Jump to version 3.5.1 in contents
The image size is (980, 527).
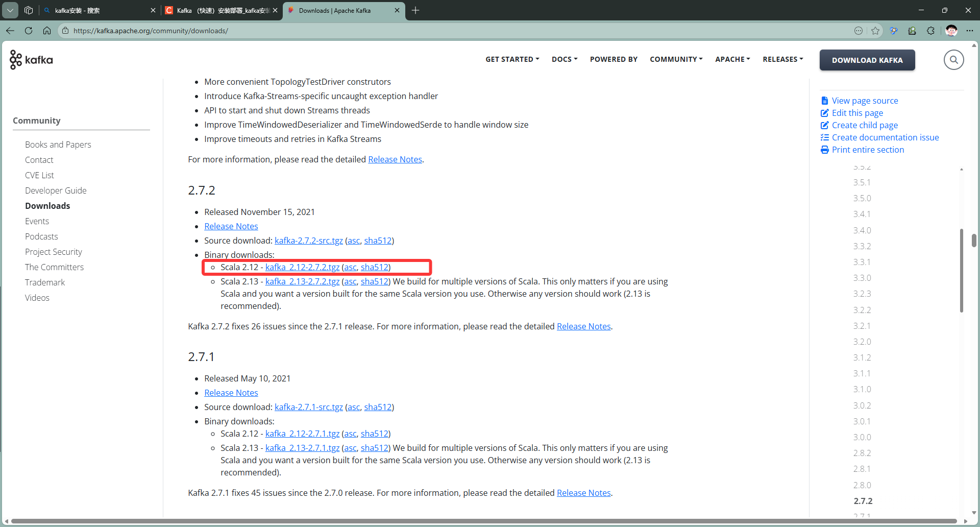click(x=862, y=182)
